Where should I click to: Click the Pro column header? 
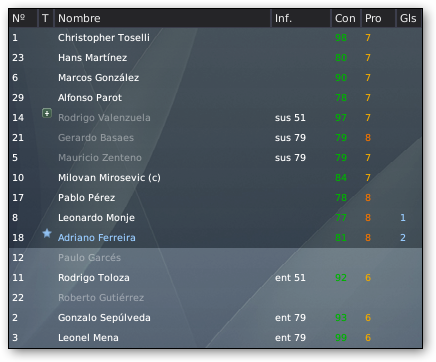[378, 18]
